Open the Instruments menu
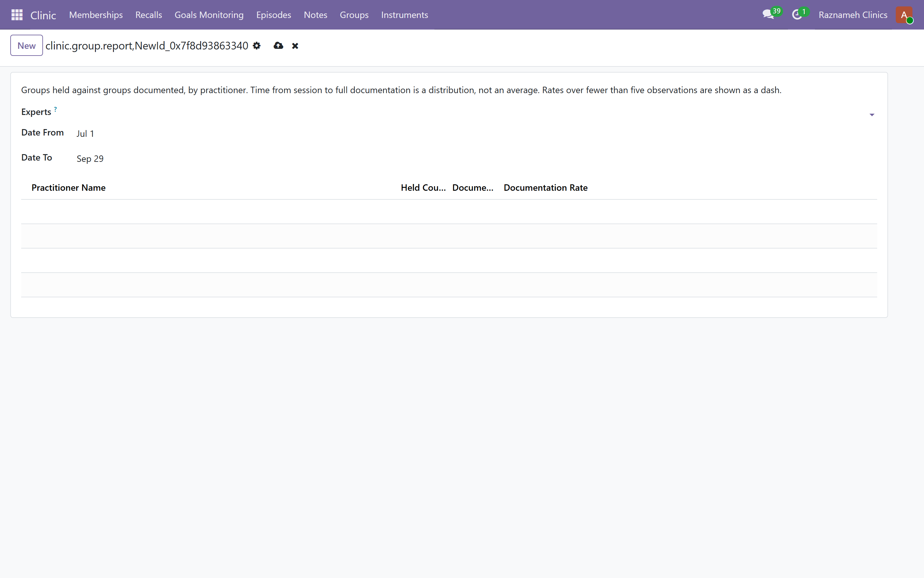The width and height of the screenshot is (924, 578). tap(404, 15)
